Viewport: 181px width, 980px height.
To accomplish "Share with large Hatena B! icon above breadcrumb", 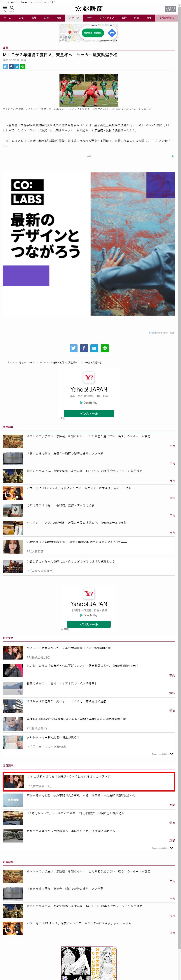I will pyautogui.click(x=94, y=348).
